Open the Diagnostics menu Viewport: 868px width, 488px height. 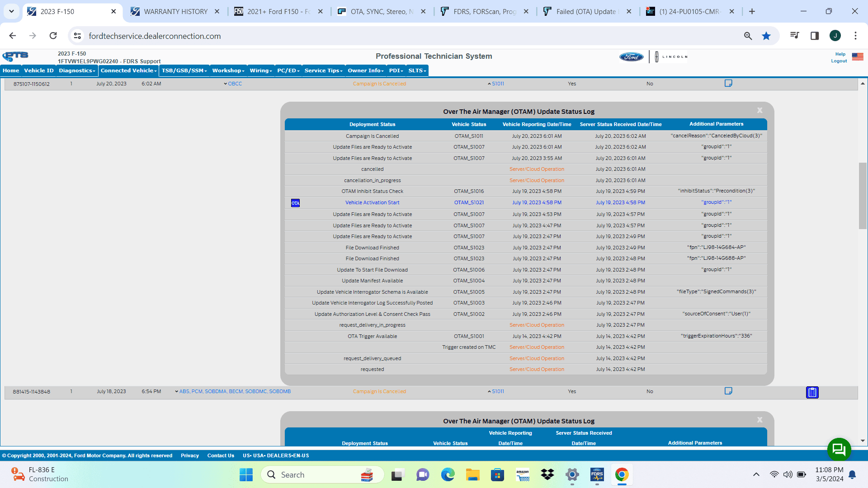[77, 70]
